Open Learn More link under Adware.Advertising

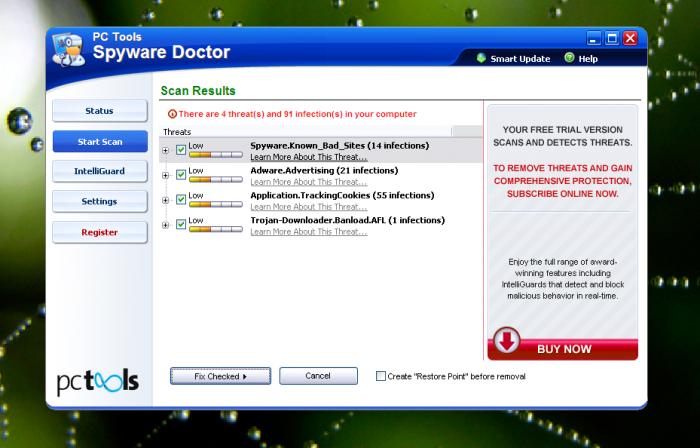click(x=308, y=182)
